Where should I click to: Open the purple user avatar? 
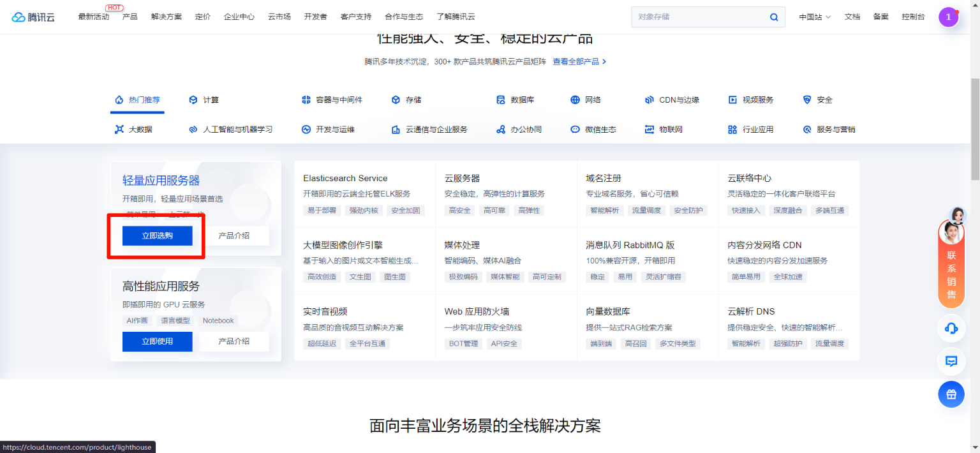(x=948, y=17)
